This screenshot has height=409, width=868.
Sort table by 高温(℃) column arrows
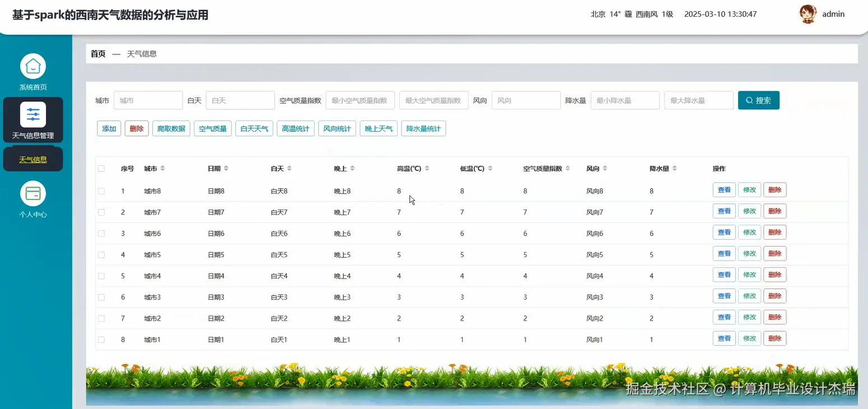(427, 169)
